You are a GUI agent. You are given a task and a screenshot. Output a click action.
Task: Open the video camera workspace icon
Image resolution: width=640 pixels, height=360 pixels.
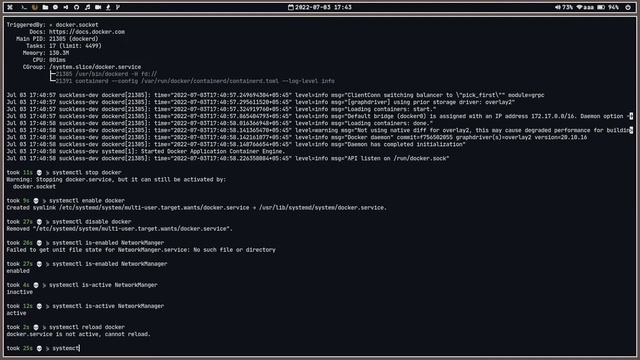(98, 7)
